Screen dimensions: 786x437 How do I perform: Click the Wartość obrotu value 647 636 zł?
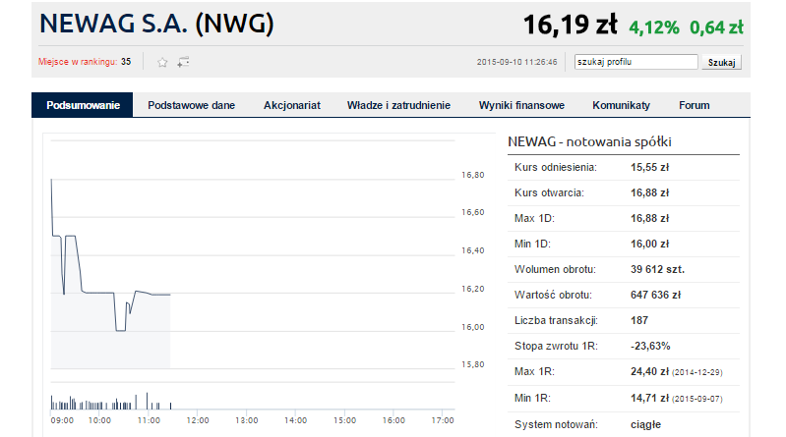[x=656, y=295]
